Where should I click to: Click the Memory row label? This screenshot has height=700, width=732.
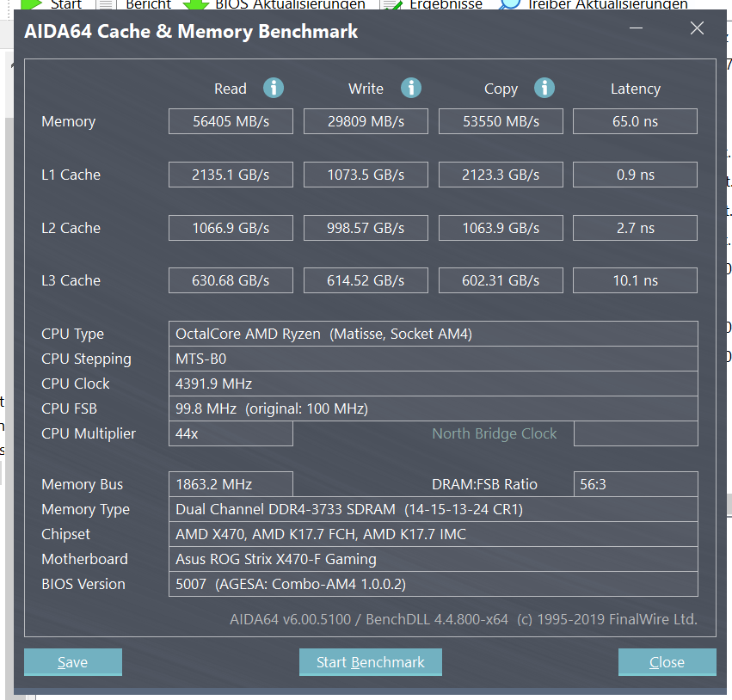click(x=69, y=121)
